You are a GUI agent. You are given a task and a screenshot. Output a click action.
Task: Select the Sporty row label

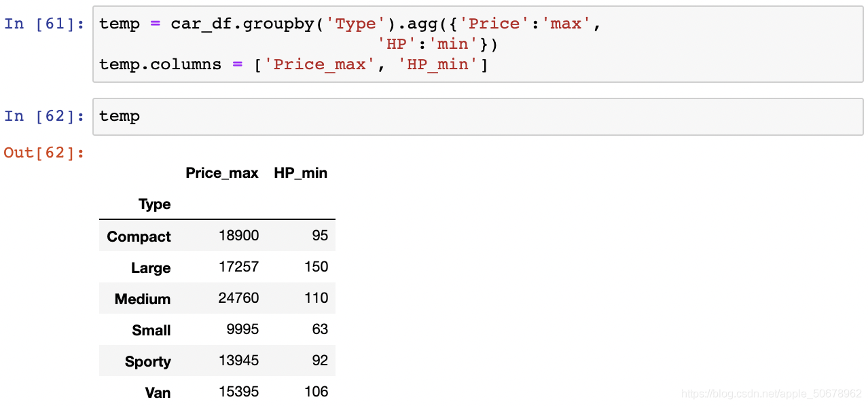[x=148, y=362]
